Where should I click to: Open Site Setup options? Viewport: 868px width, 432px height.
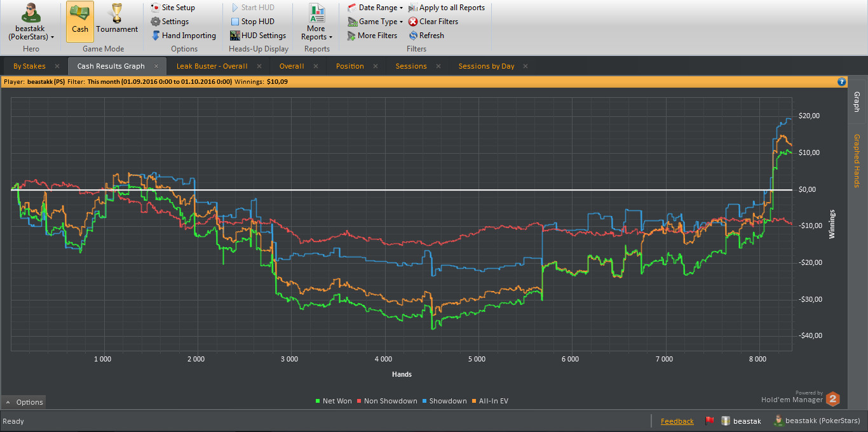173,8
